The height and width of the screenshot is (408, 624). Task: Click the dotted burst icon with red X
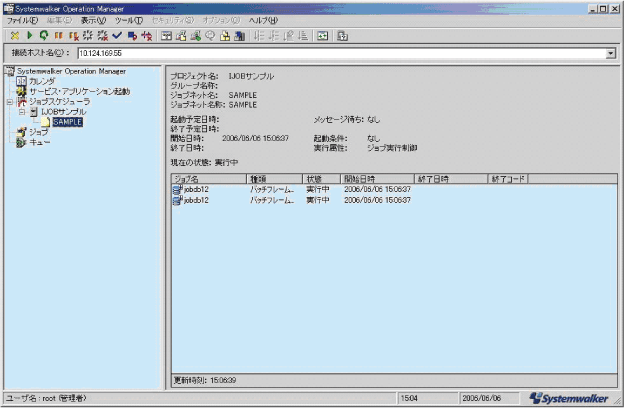[103, 36]
